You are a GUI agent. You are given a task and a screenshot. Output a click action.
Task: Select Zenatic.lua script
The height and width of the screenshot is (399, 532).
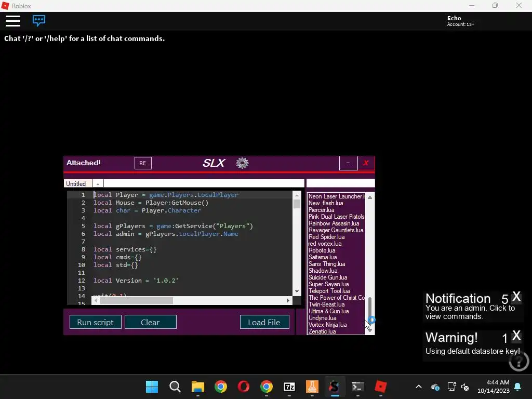[336, 331]
